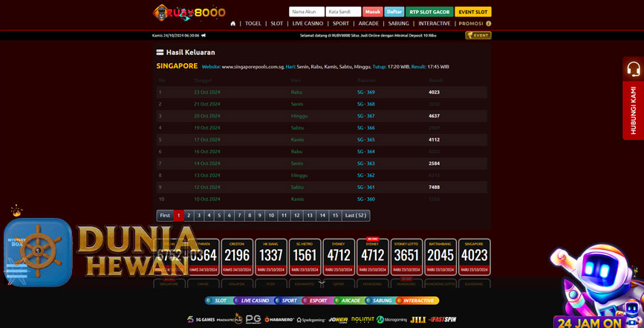Open the TOGEL menu
Image resolution: width=644 pixels, height=328 pixels.
coord(253,24)
